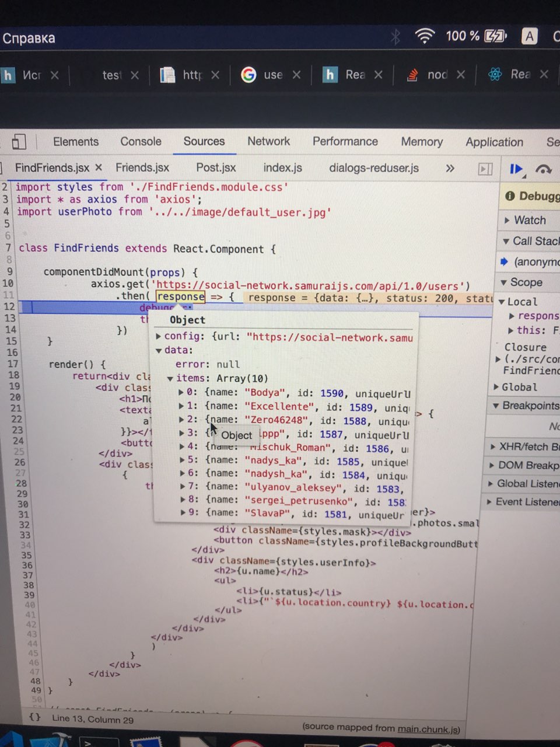Expand item 6 named nadysh_ka
The width and height of the screenshot is (560, 747).
pos(181,473)
